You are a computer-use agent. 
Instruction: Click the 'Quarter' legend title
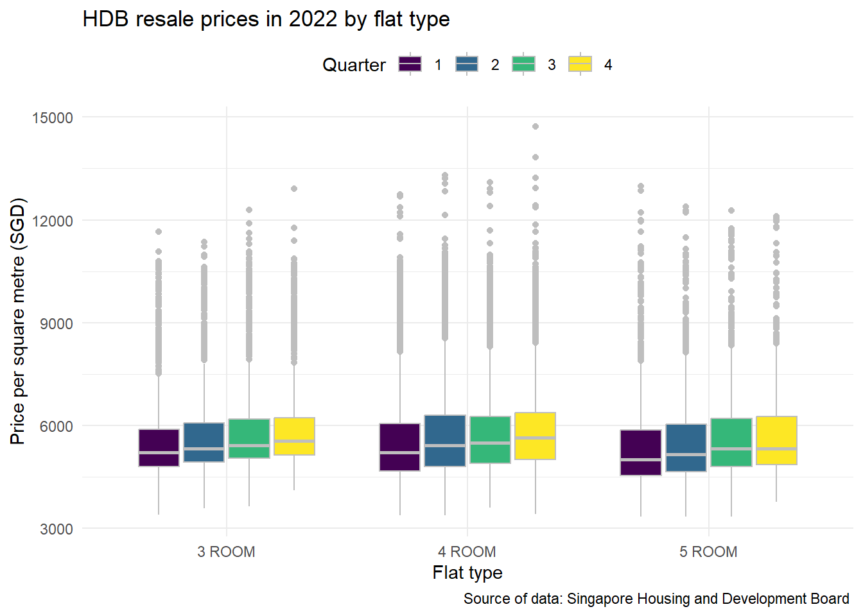coord(354,65)
